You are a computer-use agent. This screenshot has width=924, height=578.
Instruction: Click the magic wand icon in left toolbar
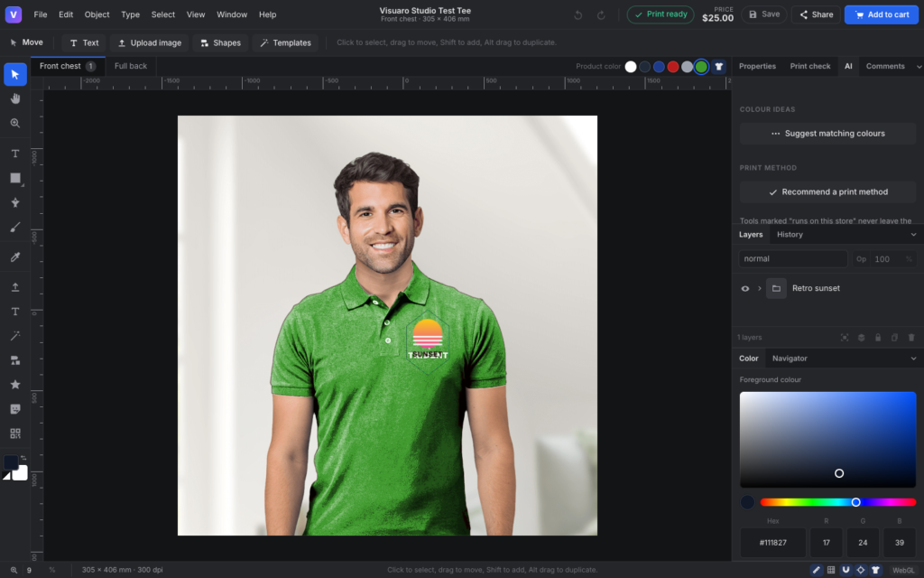point(15,336)
